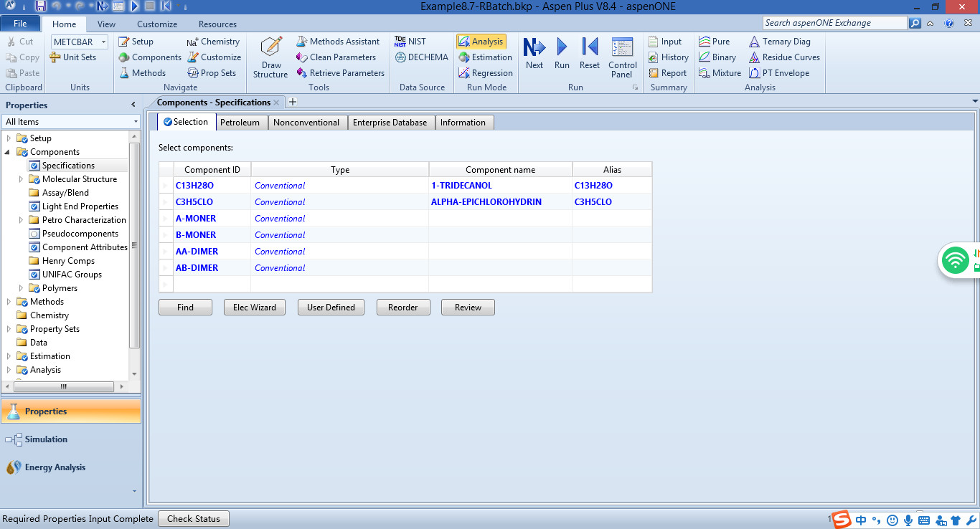Open Input summary

click(x=665, y=42)
